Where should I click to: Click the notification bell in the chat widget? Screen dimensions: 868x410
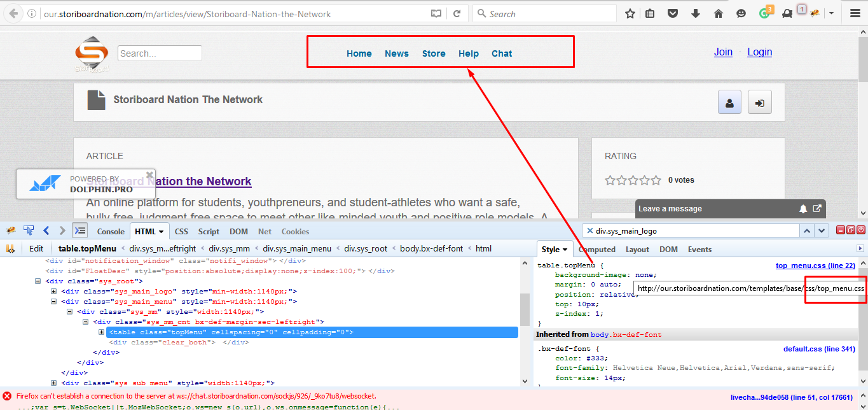[x=804, y=209]
